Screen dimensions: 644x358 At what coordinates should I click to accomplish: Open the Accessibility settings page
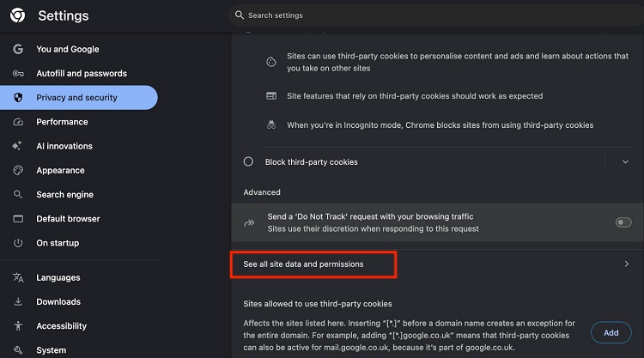pos(61,326)
